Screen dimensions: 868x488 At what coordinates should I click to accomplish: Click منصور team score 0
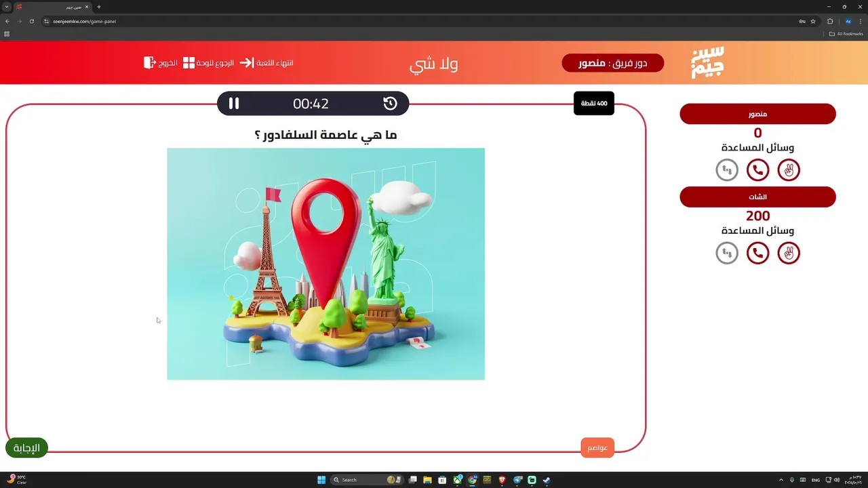coord(757,133)
